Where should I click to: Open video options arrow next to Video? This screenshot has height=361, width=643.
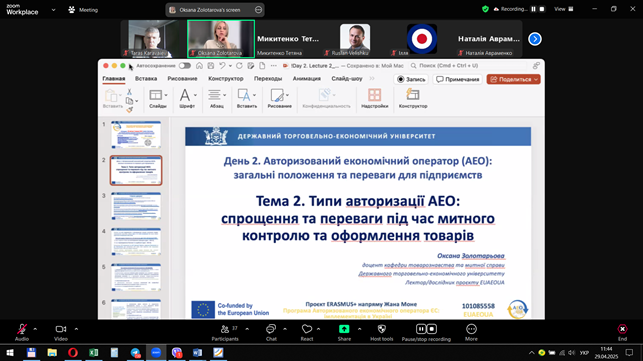click(x=76, y=329)
